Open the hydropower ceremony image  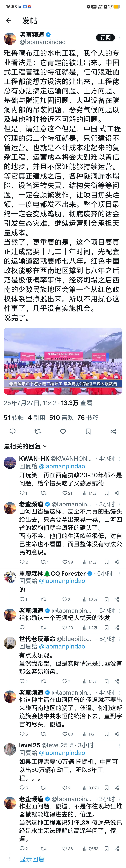click(x=63, y=361)
